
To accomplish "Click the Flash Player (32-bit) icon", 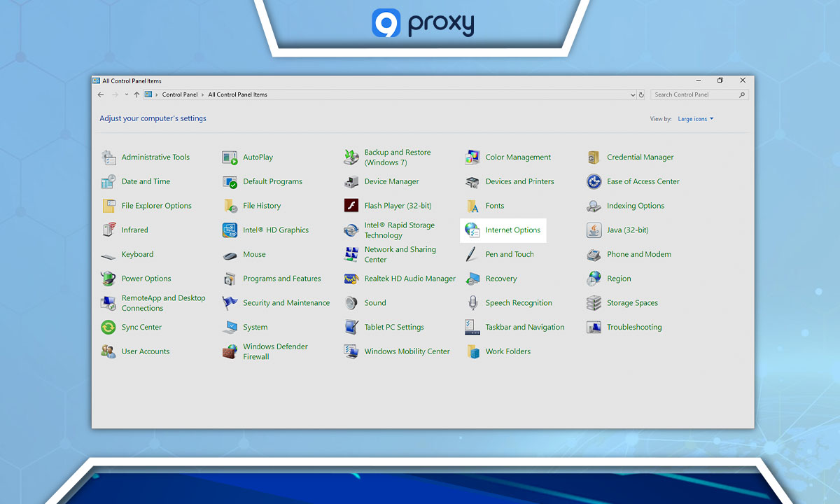I will pyautogui.click(x=351, y=206).
